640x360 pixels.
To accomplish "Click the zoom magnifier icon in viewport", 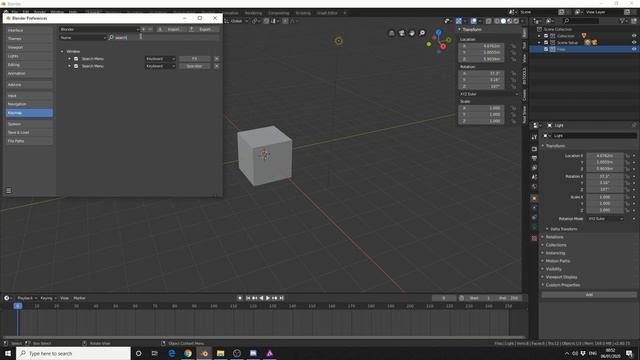I will pyautogui.click(x=422, y=33).
